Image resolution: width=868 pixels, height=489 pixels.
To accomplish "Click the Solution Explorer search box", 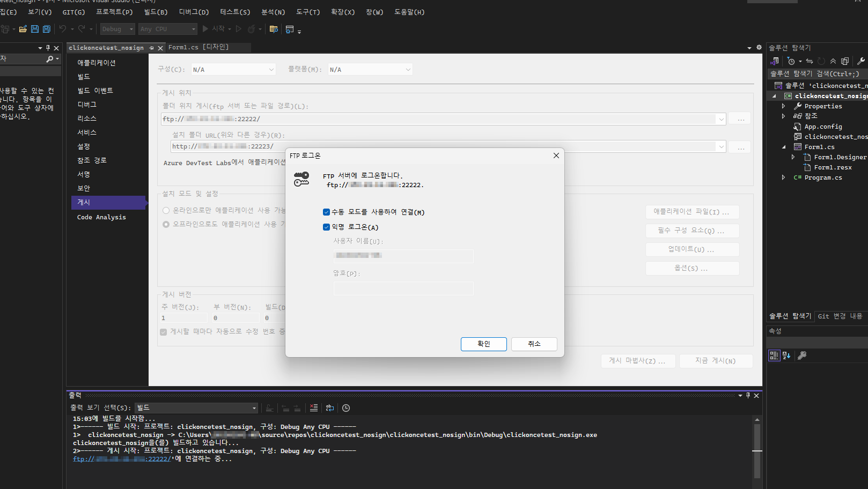I will [817, 74].
